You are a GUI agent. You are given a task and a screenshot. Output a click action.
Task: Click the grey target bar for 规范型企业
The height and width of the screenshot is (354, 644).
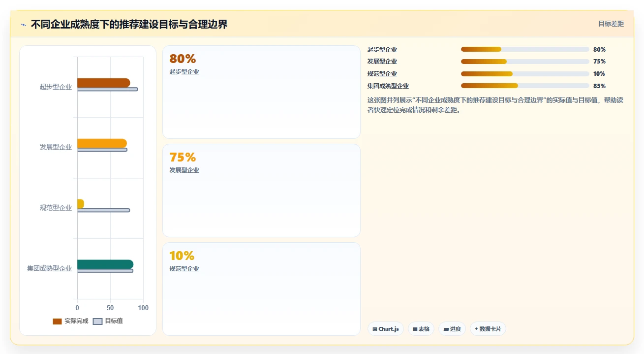tap(103, 210)
